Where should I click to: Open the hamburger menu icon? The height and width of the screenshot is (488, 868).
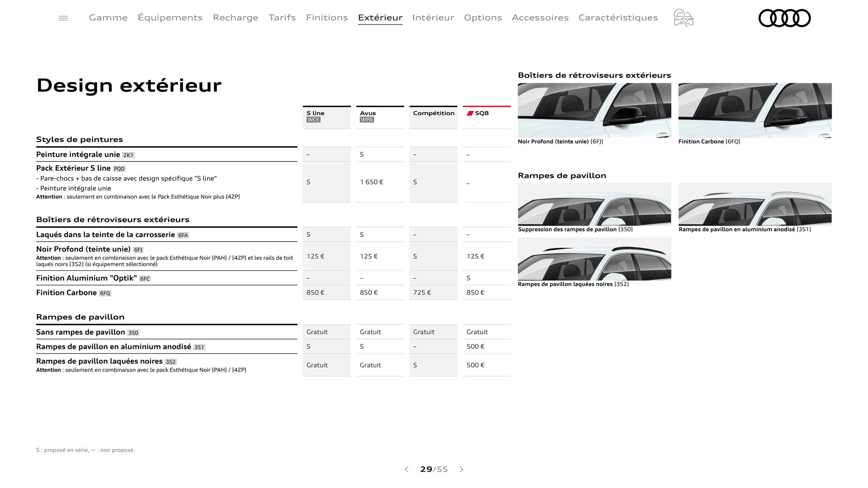pyautogui.click(x=63, y=18)
